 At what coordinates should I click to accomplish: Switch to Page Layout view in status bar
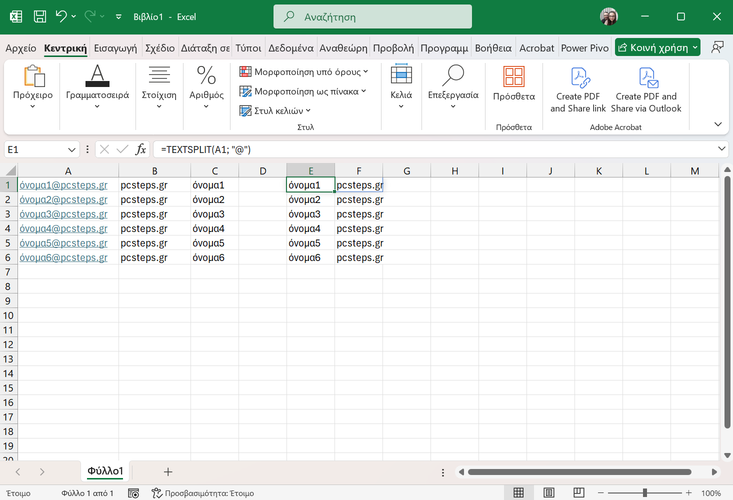pos(546,493)
